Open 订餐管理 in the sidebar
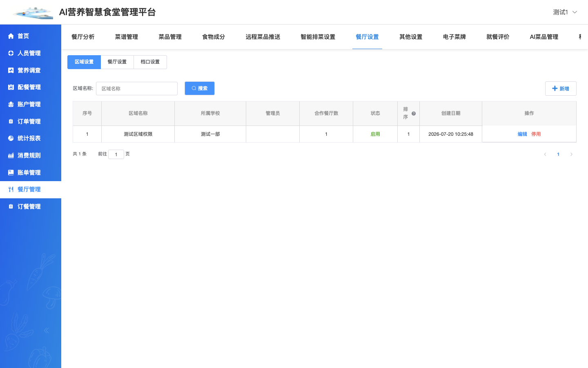This screenshot has width=588, height=368. [31, 206]
